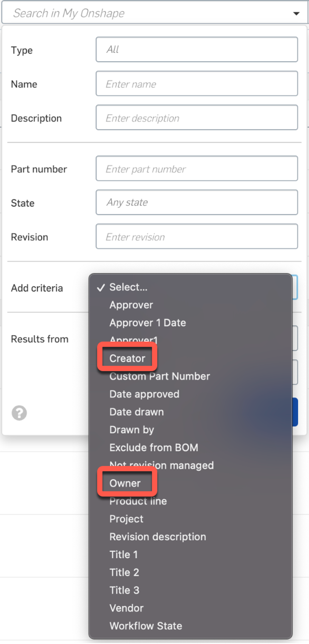Select Exclude from BOM option
Screen dimensions: 309x644
point(154,448)
